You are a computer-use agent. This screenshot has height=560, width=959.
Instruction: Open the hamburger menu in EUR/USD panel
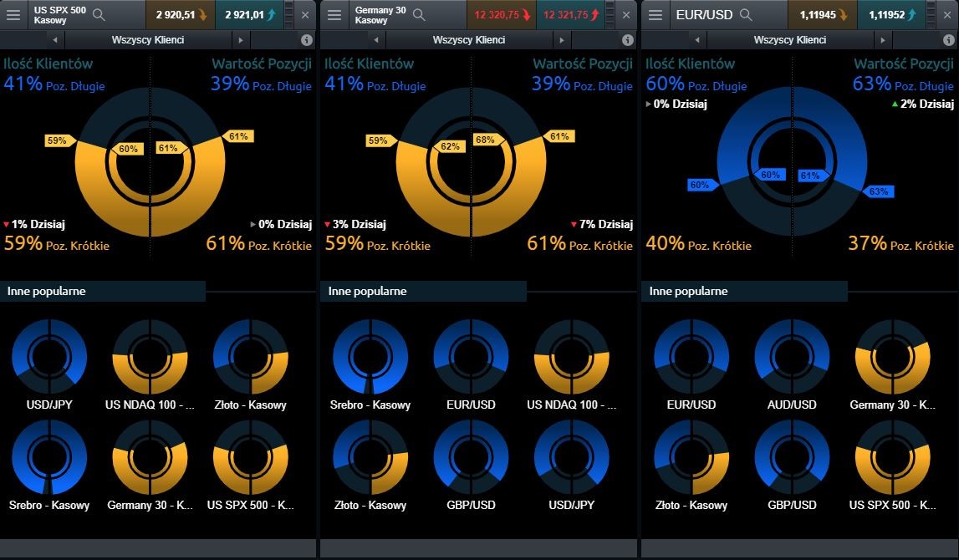point(655,15)
